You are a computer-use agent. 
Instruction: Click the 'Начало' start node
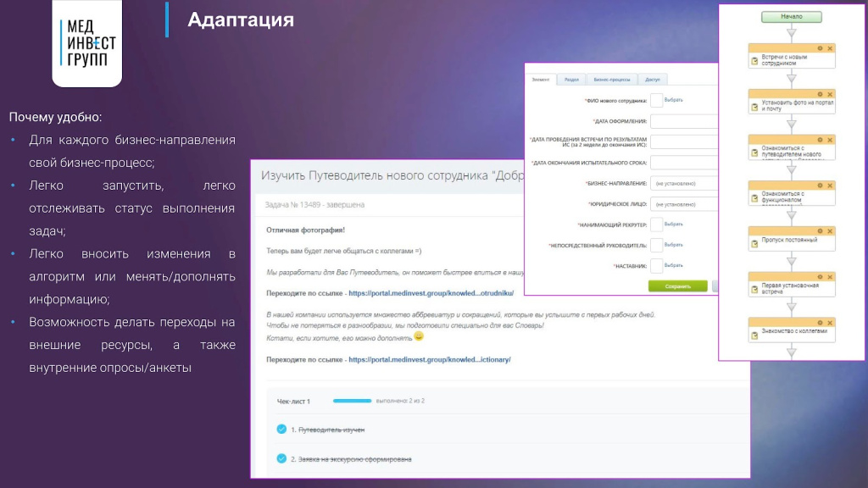pyautogui.click(x=791, y=16)
